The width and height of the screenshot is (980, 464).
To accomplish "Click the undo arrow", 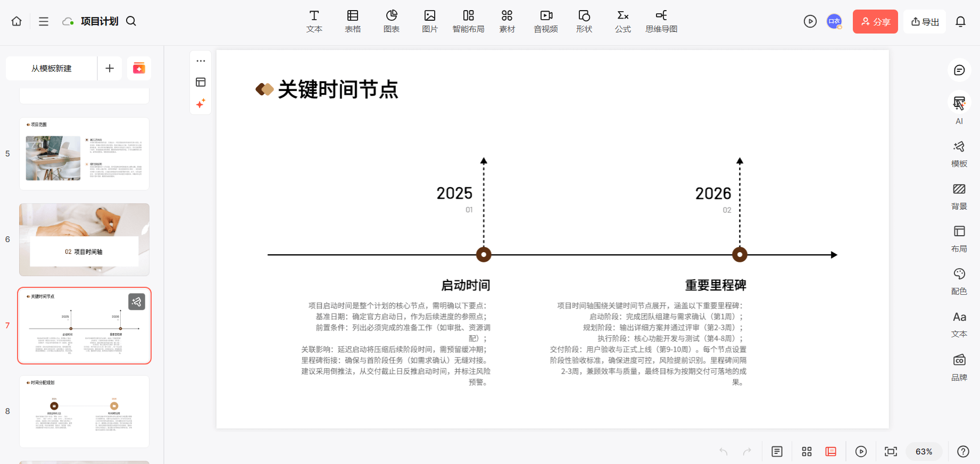I will (x=724, y=451).
